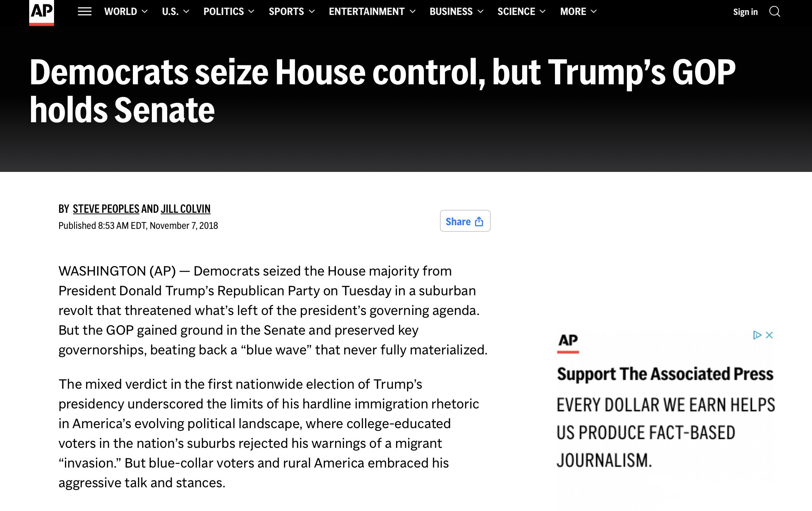The height and width of the screenshot is (511, 812).
Task: Expand the Politics dropdown chevron
Action: (x=251, y=12)
